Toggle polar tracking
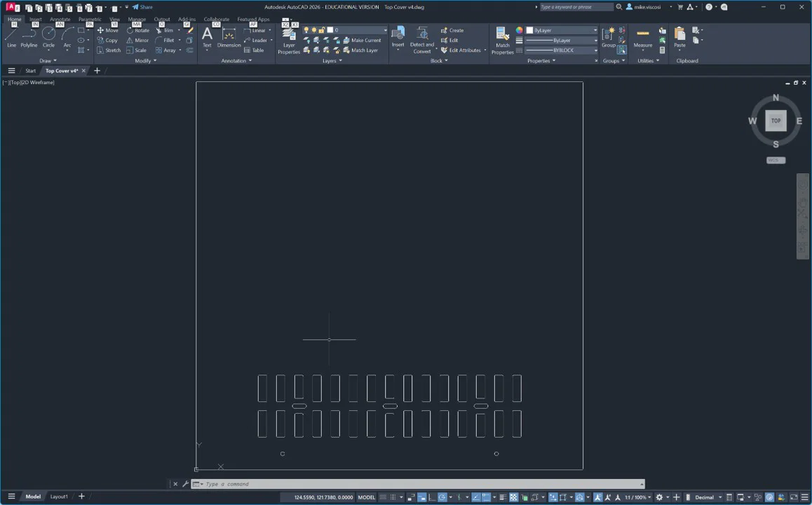 [x=442, y=497]
